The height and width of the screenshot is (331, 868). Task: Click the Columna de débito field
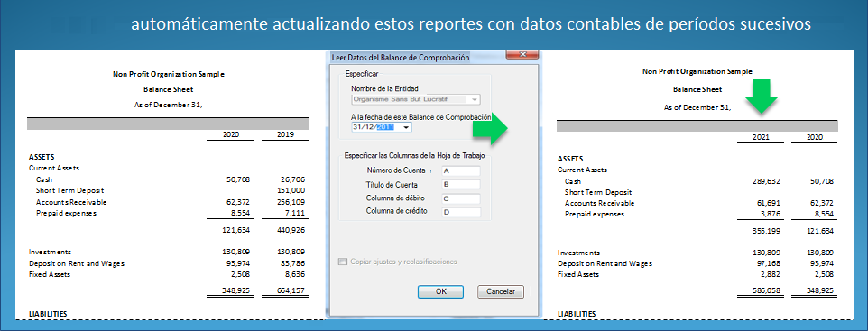(x=461, y=198)
